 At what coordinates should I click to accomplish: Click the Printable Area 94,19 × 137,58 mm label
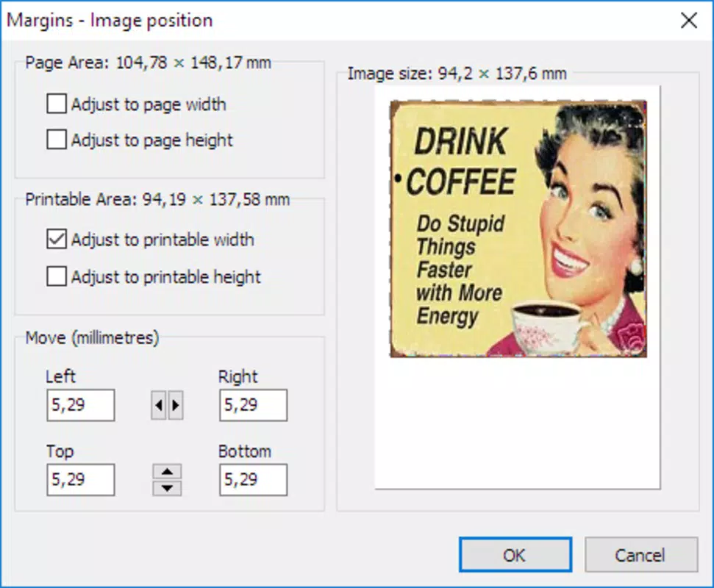[x=157, y=199]
